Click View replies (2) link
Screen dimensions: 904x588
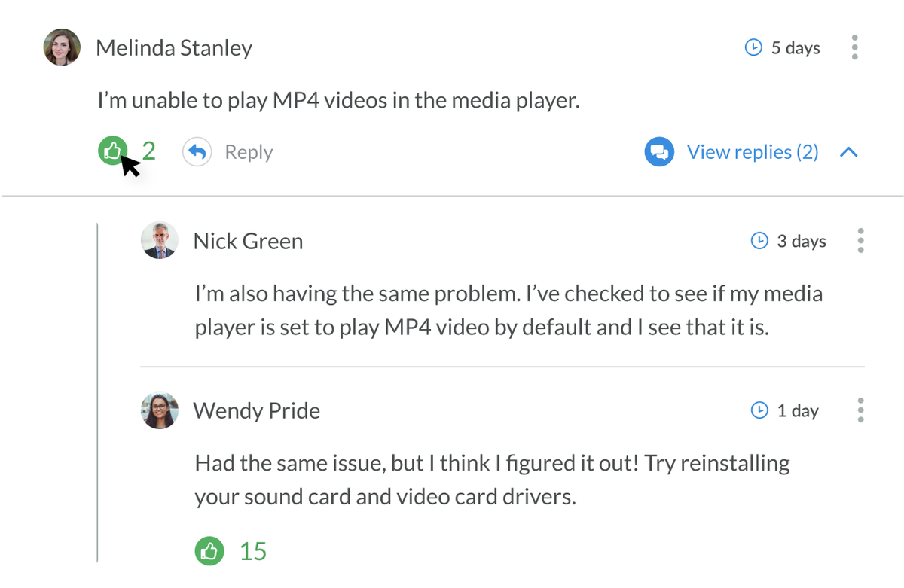coord(752,152)
